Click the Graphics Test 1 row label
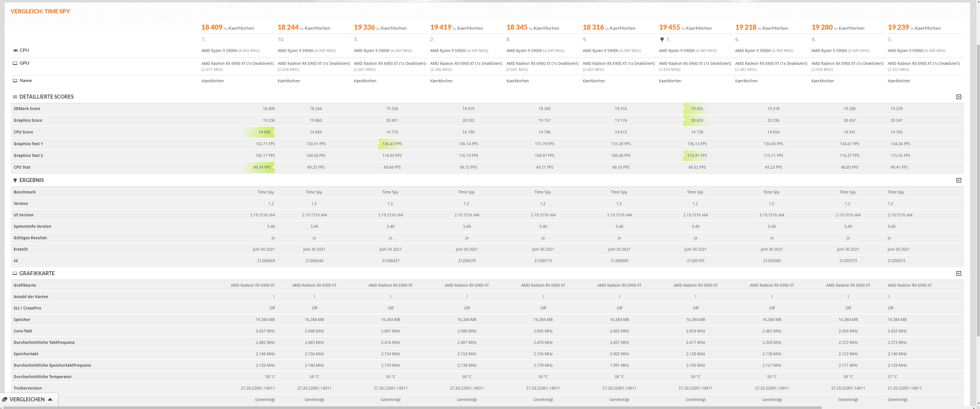The width and height of the screenshot is (980, 409). (28, 144)
